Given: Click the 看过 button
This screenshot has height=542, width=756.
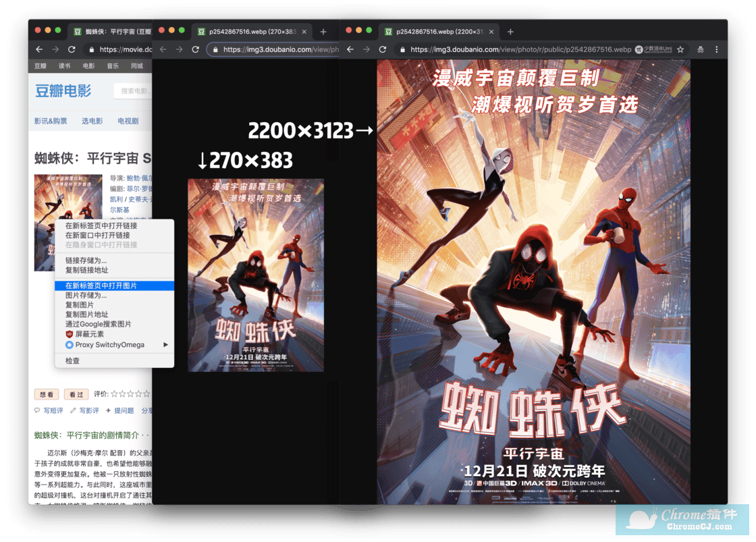Looking at the screenshot, I should [x=76, y=394].
